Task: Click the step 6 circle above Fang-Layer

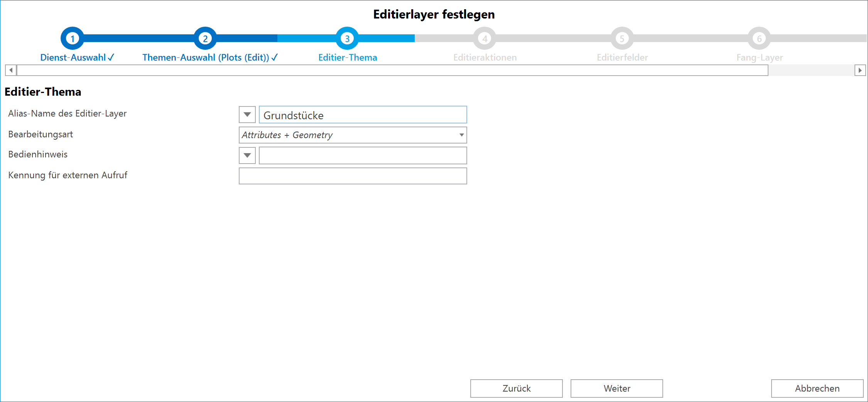Action: pyautogui.click(x=759, y=38)
